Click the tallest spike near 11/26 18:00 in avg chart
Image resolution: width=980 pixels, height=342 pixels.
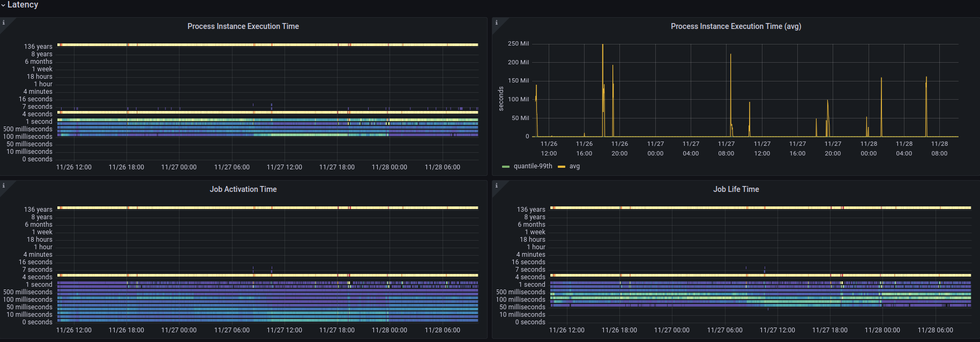[603, 90]
